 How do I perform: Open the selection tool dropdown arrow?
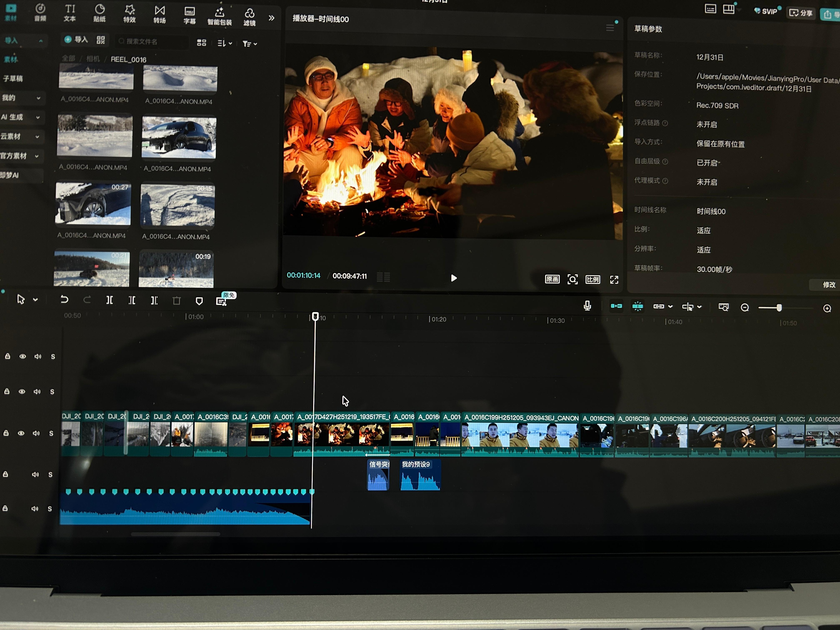(35, 300)
